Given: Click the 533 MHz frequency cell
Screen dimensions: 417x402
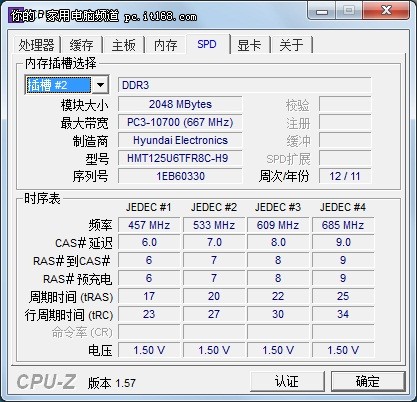Looking at the screenshot, I should (214, 225).
